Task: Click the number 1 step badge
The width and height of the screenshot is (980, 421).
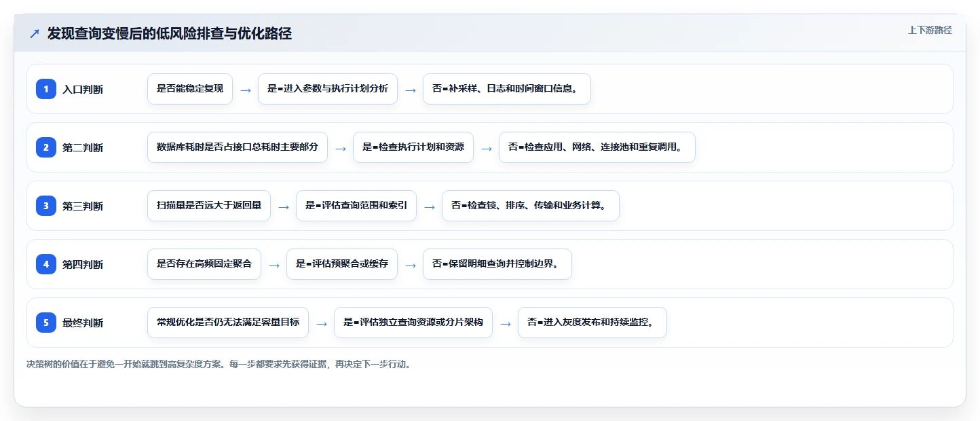Action: pyautogui.click(x=46, y=89)
